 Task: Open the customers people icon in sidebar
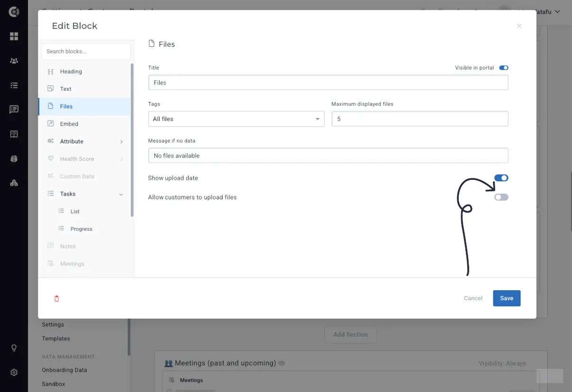[x=14, y=61]
